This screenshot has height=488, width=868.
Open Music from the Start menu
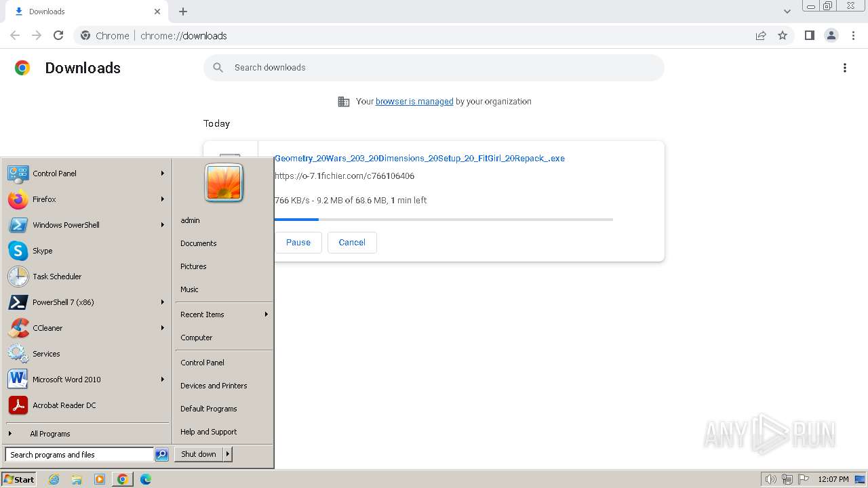pyautogui.click(x=189, y=289)
